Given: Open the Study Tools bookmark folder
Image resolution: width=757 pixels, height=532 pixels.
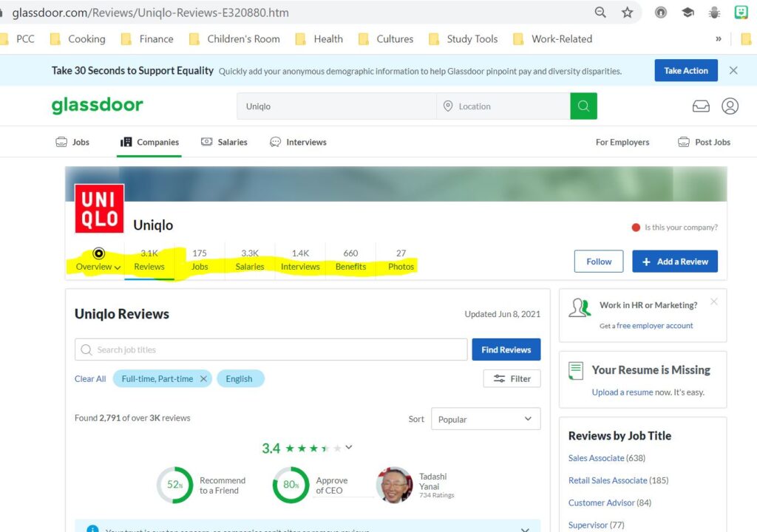Looking at the screenshot, I should coord(463,38).
